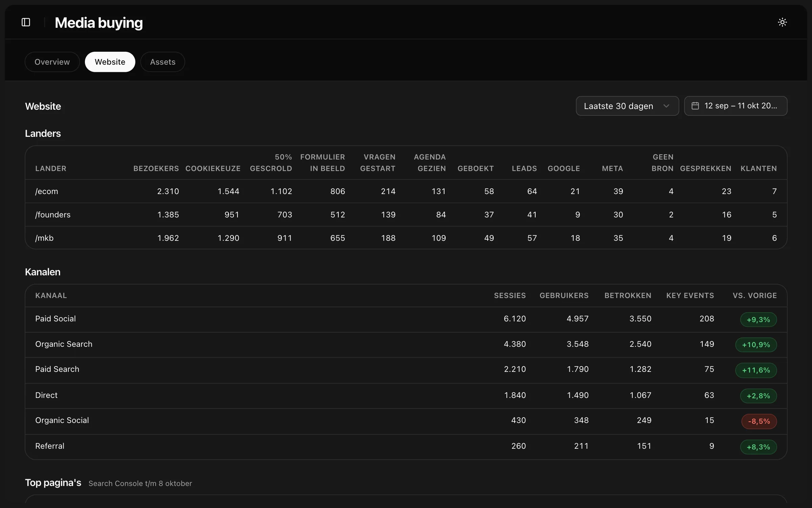The height and width of the screenshot is (508, 812).
Task: Click the Landers section heading
Action: coord(43,133)
